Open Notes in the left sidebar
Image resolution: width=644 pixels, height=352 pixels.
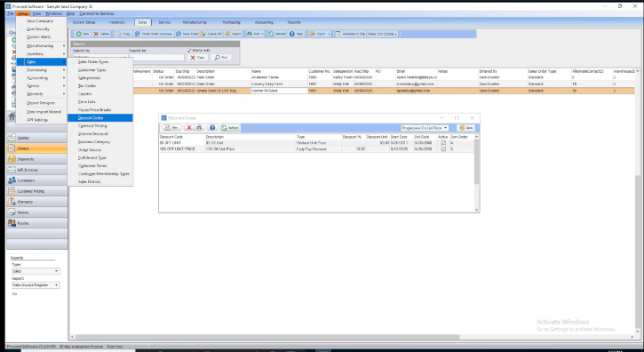37,212
